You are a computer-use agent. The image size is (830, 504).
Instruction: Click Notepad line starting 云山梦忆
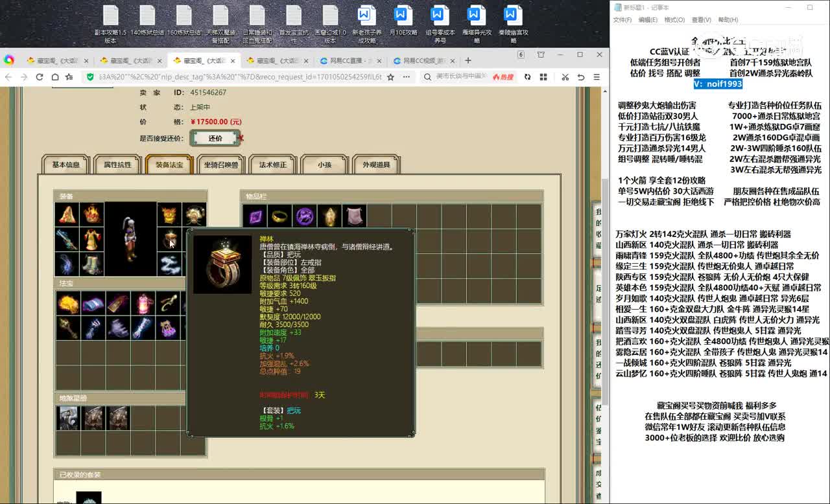(x=721, y=373)
